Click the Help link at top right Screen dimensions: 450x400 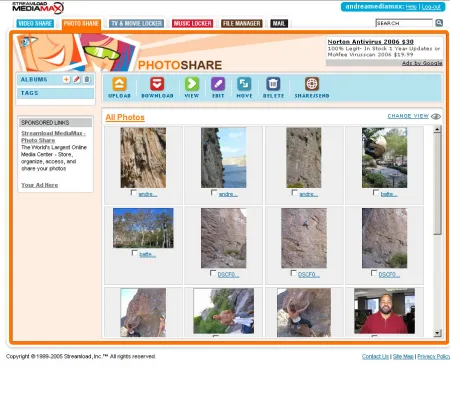[x=411, y=7]
